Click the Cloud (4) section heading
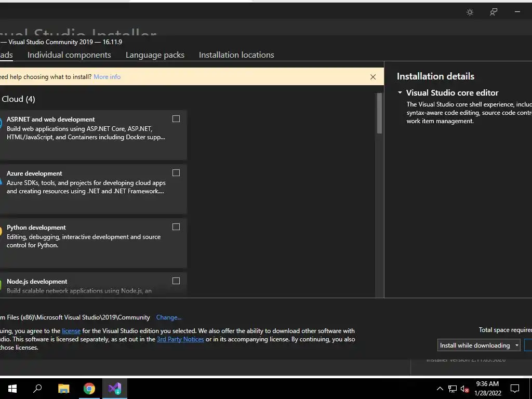This screenshot has height=399, width=532. coord(18,99)
